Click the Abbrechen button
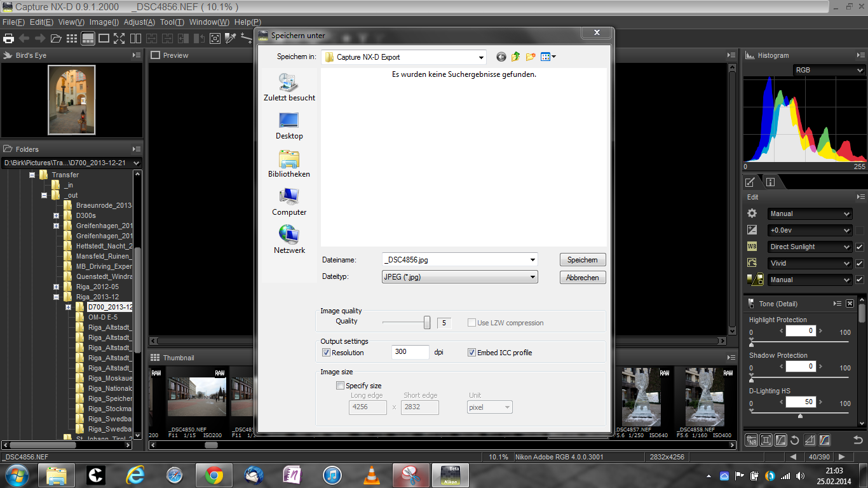This screenshot has height=488, width=868. (583, 278)
